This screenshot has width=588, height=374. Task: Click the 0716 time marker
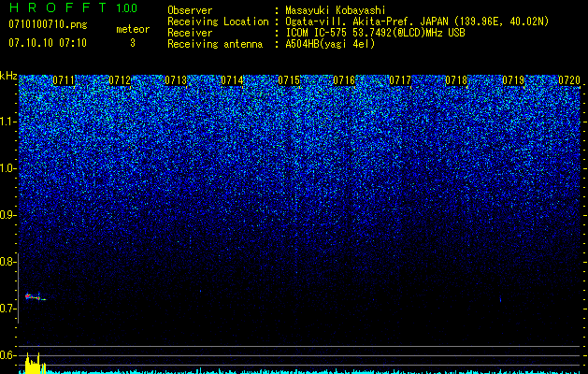tap(344, 80)
